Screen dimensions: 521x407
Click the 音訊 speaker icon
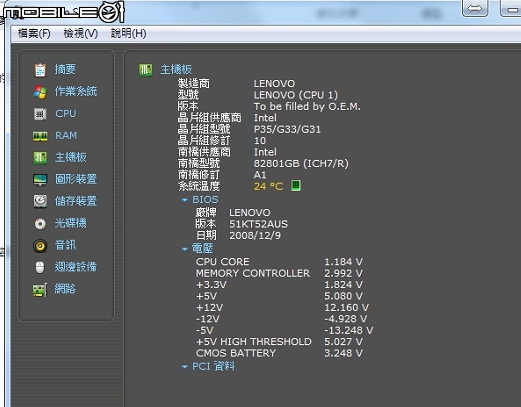(x=40, y=246)
